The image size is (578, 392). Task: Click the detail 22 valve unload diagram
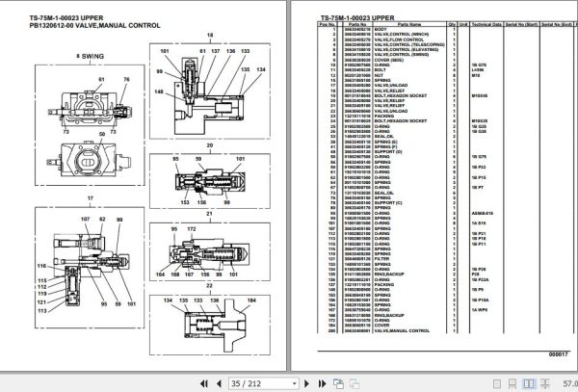(210, 325)
